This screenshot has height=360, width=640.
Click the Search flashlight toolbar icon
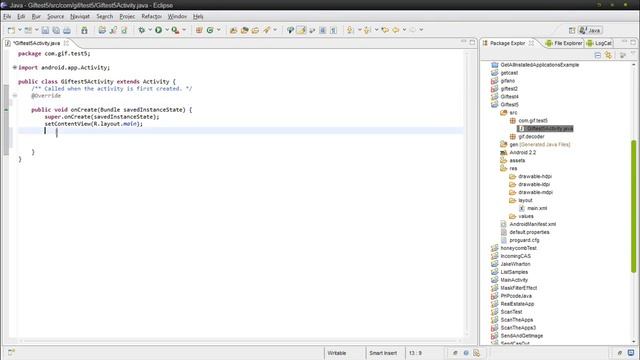click(x=267, y=30)
